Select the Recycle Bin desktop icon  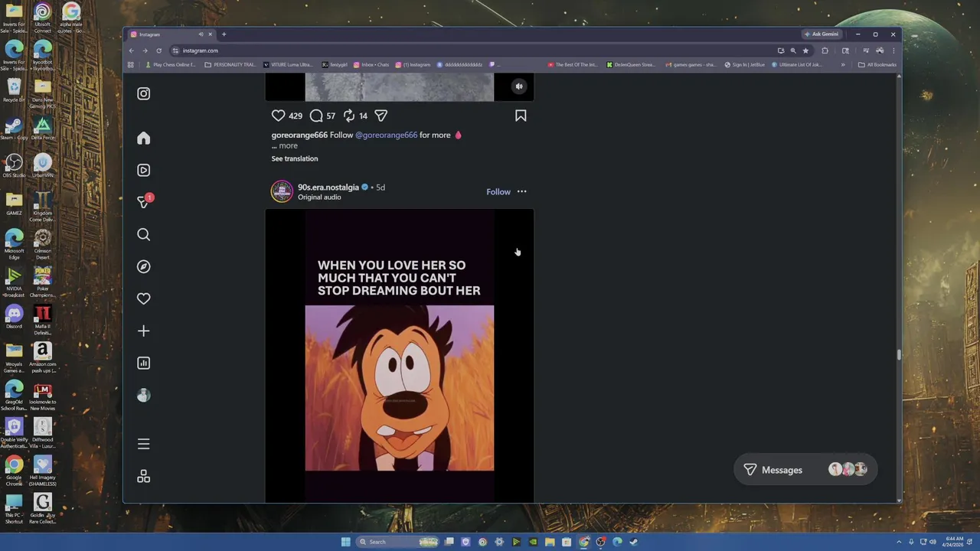(x=14, y=90)
